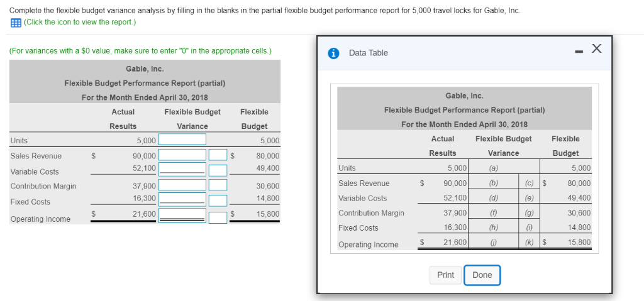Click the 90,000 actual sales revenue in left report

click(x=144, y=156)
